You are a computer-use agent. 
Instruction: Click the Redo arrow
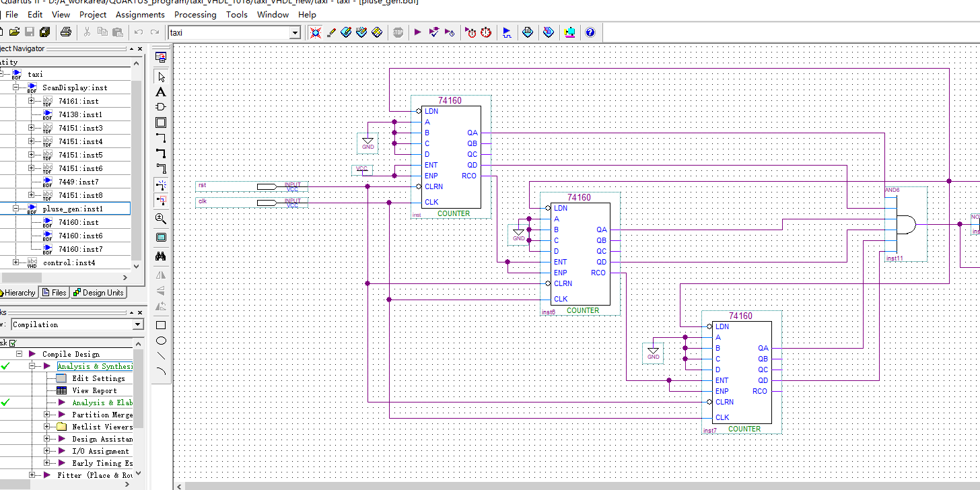(x=155, y=32)
